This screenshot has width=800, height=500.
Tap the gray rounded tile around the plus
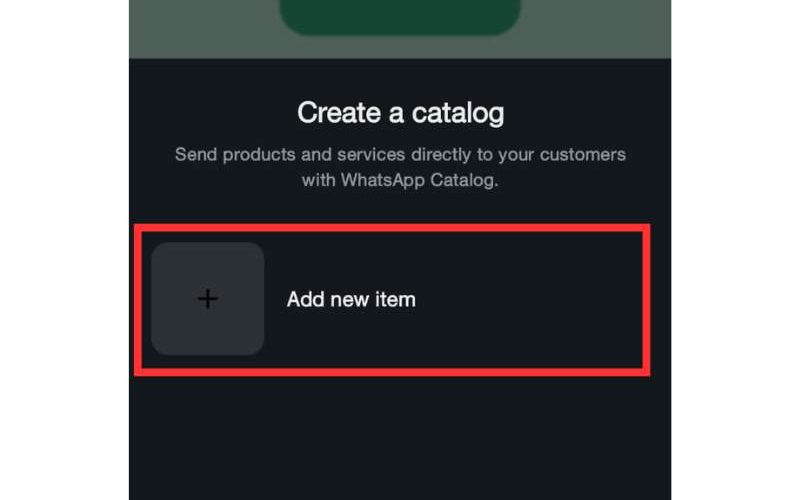click(x=208, y=298)
